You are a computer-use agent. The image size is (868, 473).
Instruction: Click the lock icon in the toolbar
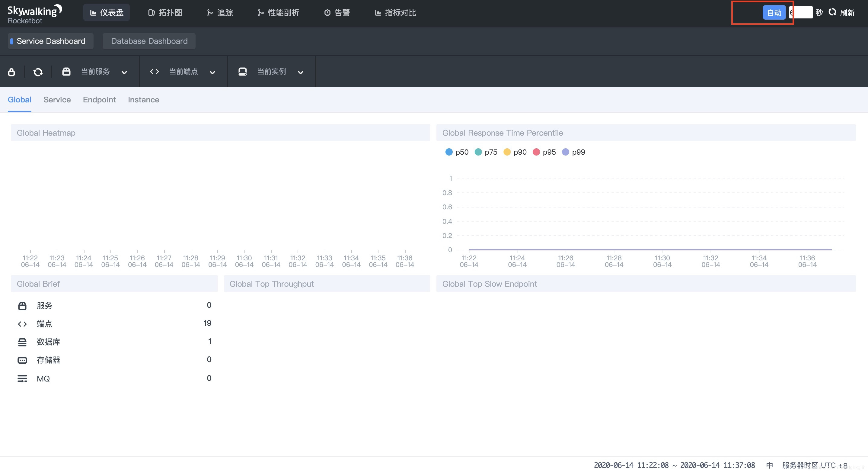point(11,72)
